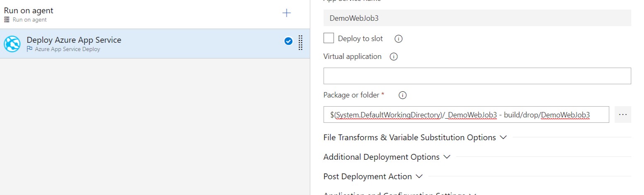Open info for Deploy to slot
This screenshot has height=195, width=644.
399,39
